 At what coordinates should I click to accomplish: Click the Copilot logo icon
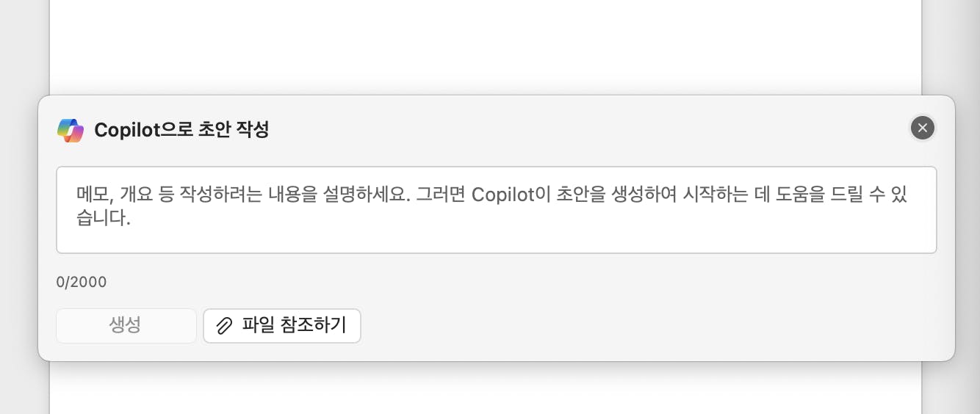tap(71, 130)
